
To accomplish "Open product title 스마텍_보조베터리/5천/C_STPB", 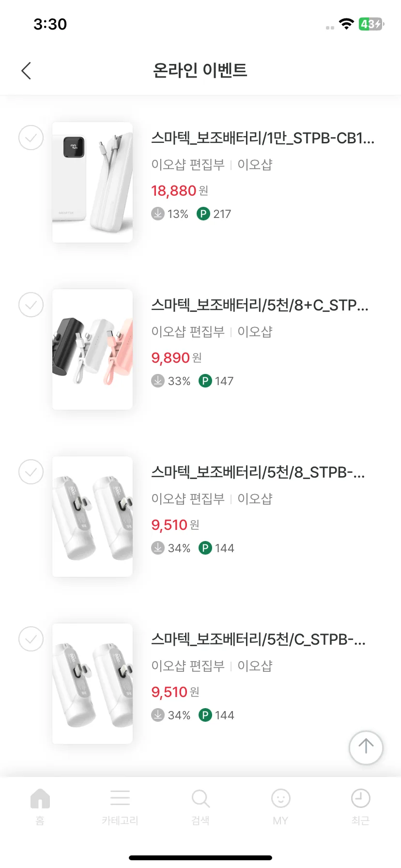I will tap(259, 640).
